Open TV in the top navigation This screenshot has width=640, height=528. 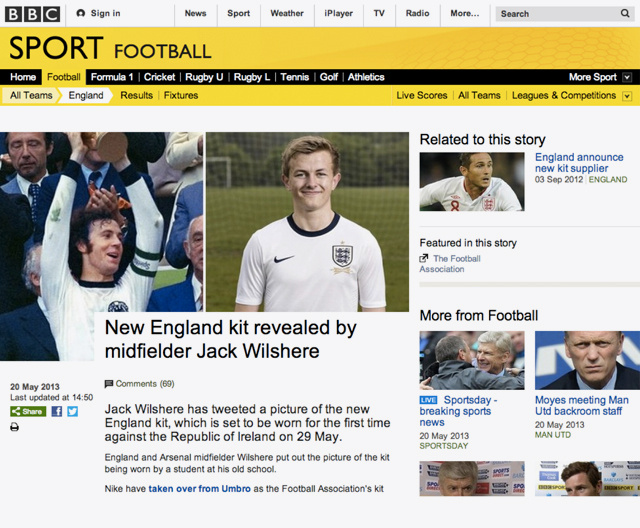pos(379,13)
